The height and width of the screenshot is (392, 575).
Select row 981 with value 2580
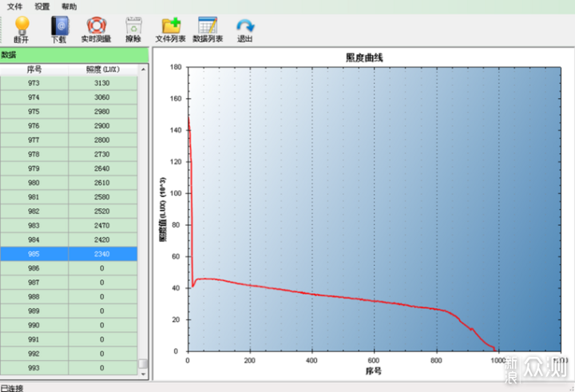coord(69,197)
